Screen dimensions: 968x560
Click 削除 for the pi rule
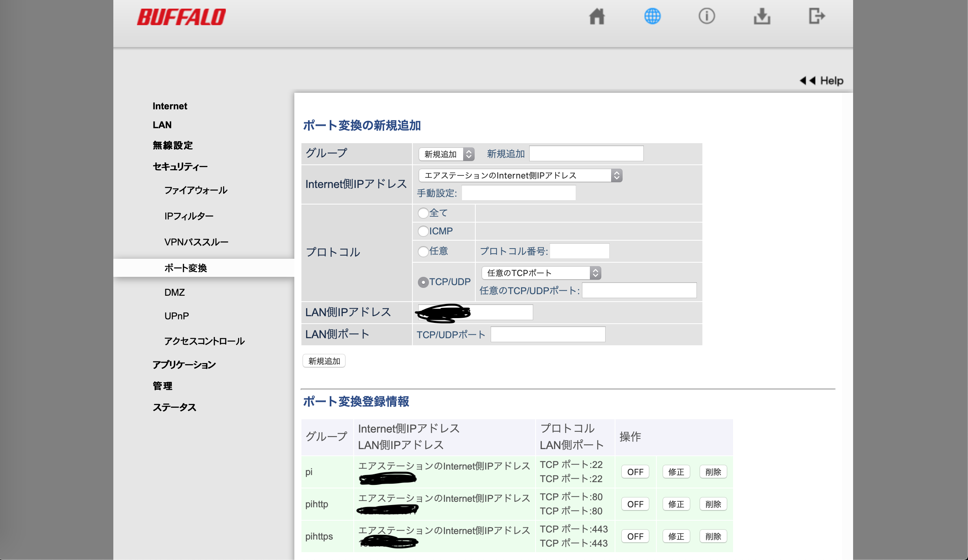coord(714,472)
